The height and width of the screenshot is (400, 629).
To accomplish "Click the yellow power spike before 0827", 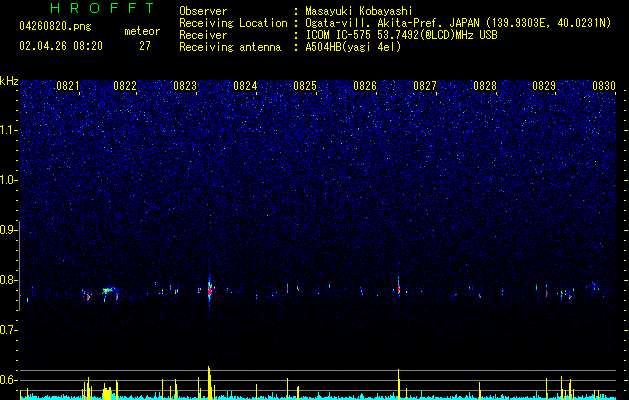I will click(x=398, y=384).
